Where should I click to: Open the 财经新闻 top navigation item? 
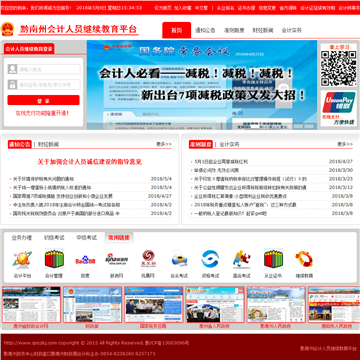click(263, 30)
